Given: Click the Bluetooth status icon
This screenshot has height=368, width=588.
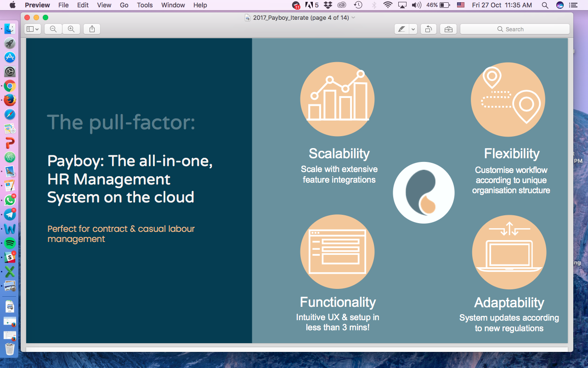Looking at the screenshot, I should click(x=374, y=5).
